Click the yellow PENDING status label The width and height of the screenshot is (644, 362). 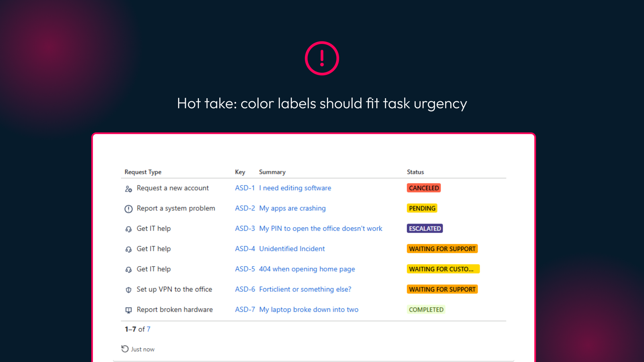[422, 208]
